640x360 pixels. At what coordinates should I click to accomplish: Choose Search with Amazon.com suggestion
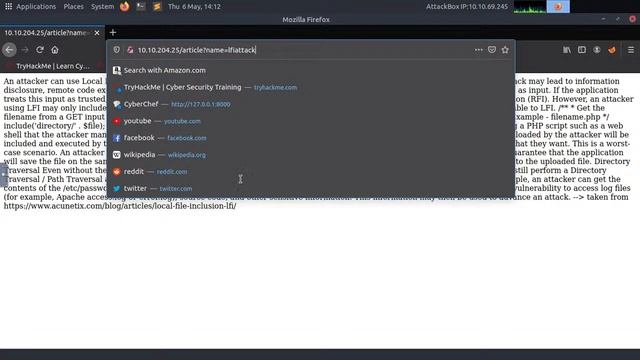click(x=311, y=70)
